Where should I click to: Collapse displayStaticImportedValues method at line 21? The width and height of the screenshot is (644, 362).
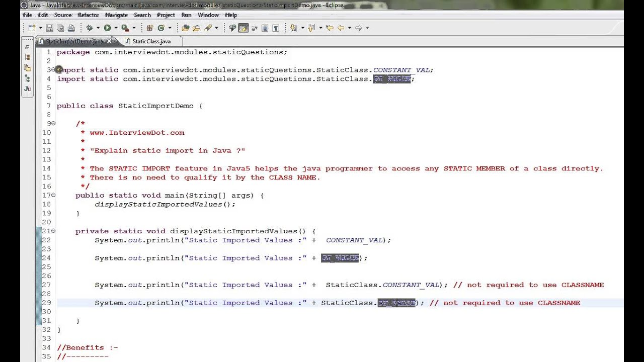pos(53,231)
